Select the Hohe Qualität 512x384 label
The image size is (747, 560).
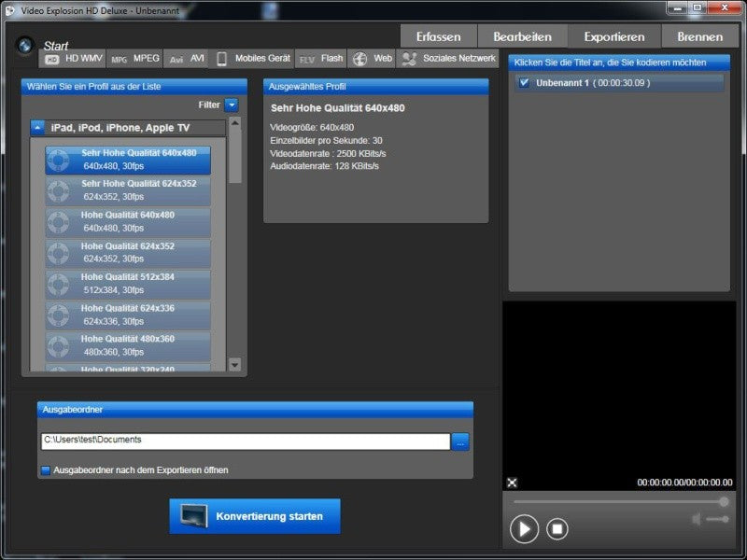point(128,277)
